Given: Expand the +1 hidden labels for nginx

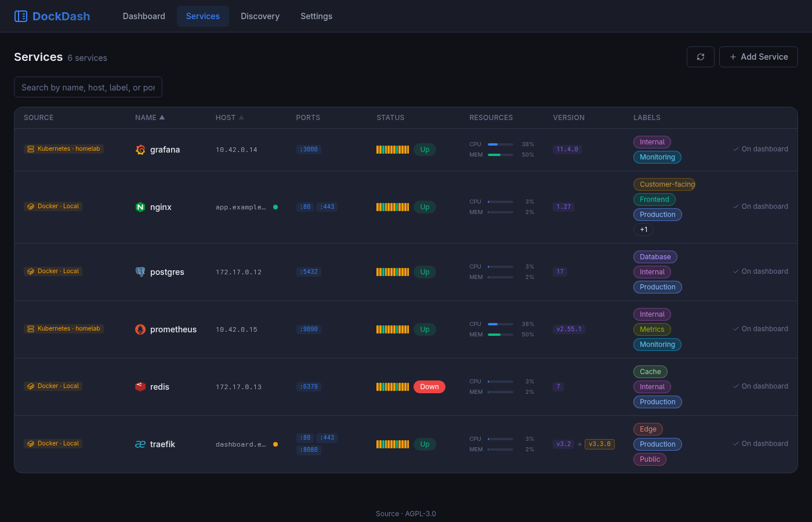Looking at the screenshot, I should tap(644, 230).
